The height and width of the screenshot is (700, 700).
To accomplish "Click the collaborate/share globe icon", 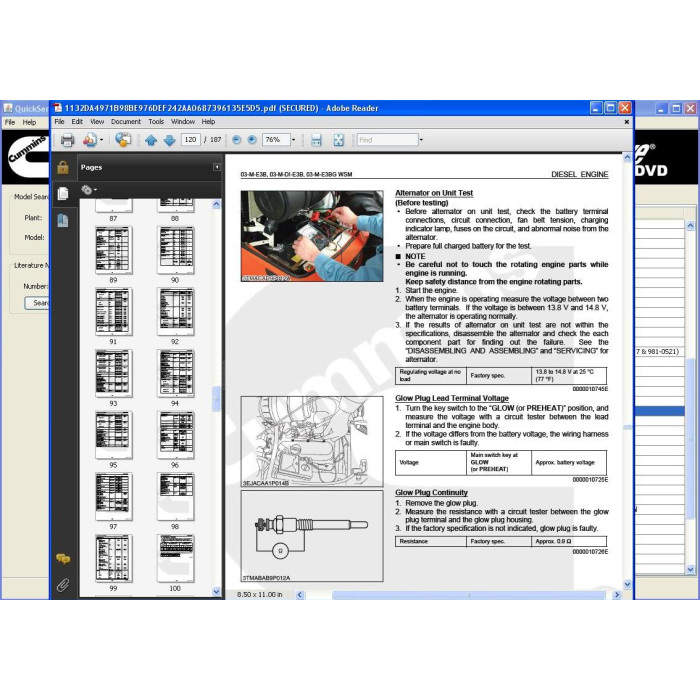I will pos(123,140).
